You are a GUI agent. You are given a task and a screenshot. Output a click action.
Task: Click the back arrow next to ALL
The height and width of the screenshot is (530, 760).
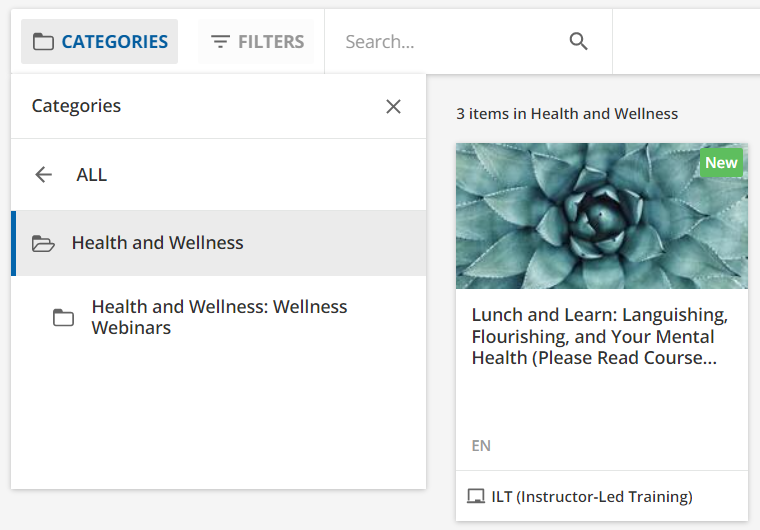(x=44, y=175)
